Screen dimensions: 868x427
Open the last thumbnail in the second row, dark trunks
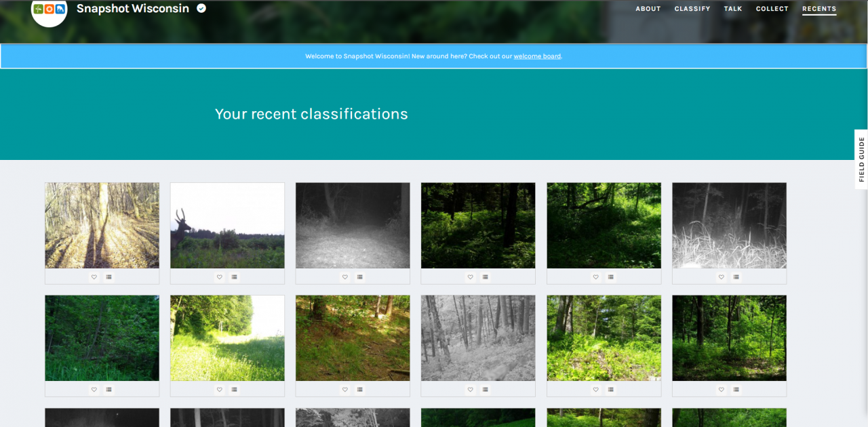[730, 338]
